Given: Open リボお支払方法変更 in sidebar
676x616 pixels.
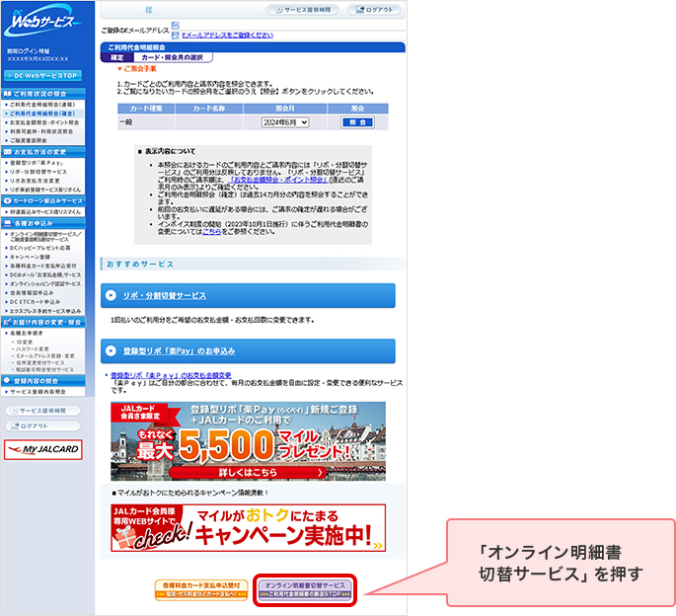Looking at the screenshot, I should [35, 181].
